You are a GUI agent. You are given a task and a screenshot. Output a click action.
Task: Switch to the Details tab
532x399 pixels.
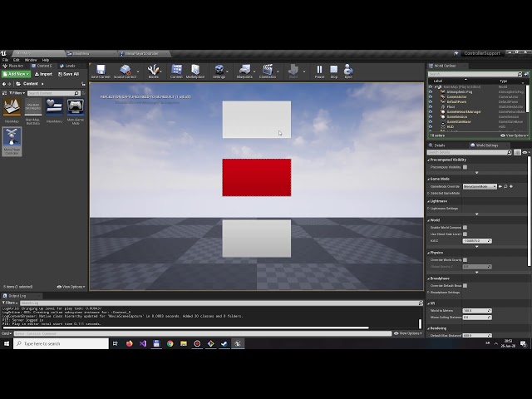[440, 145]
